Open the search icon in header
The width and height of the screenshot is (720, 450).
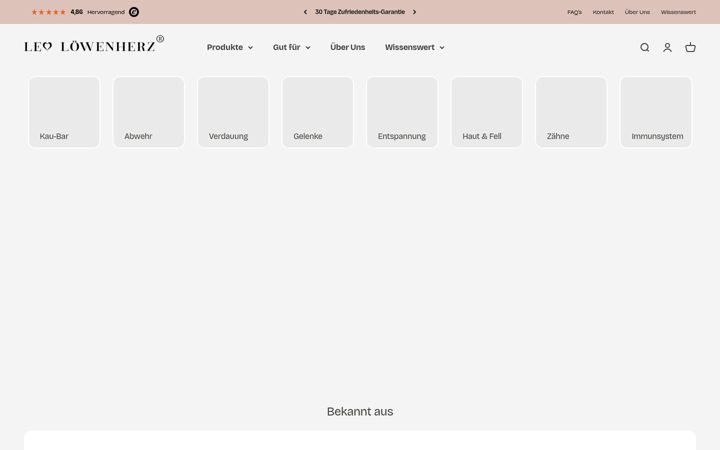(645, 47)
